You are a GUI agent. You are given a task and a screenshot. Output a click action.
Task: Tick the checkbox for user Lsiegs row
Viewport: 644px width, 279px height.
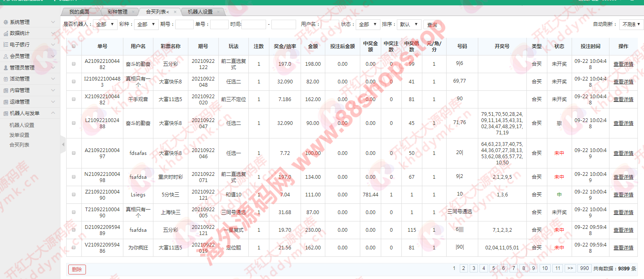tap(74, 195)
